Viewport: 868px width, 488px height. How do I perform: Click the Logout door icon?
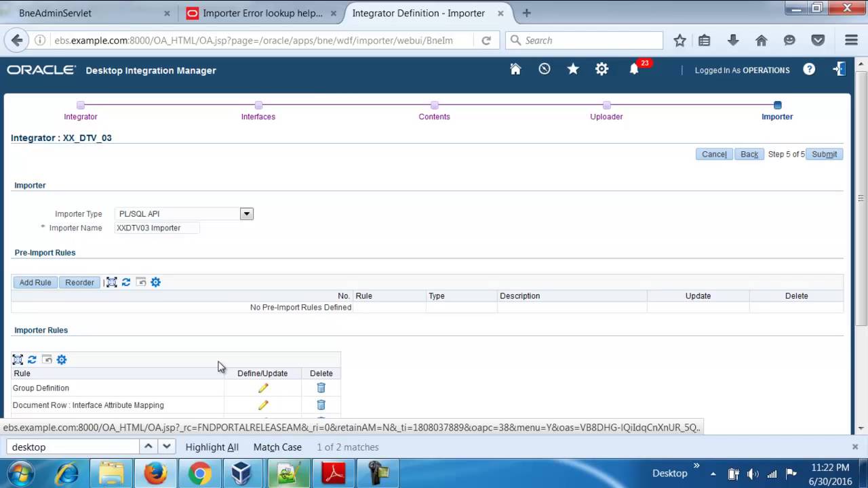[x=839, y=69]
